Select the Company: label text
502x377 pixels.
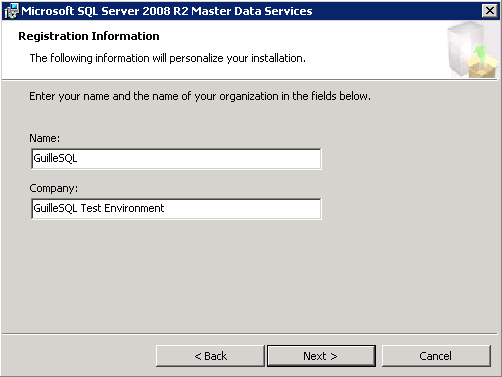point(54,188)
